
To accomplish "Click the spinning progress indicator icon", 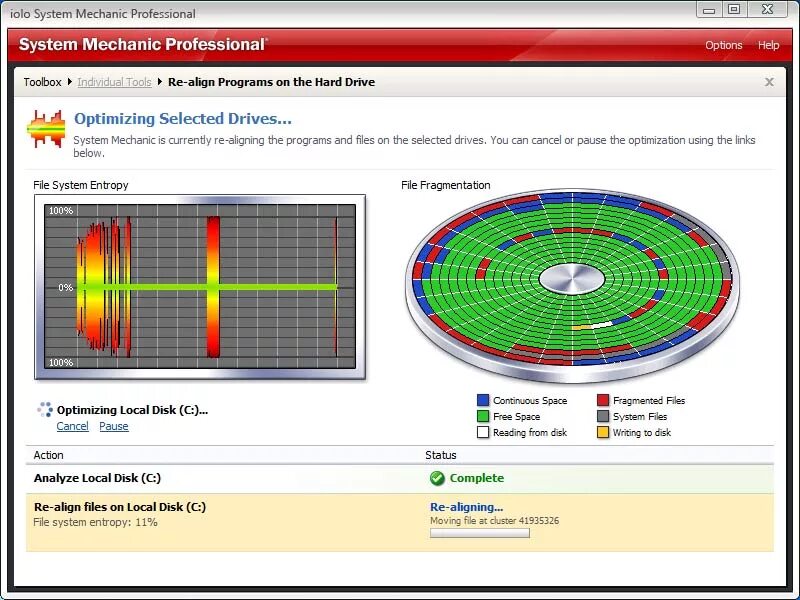I will pos(45,409).
